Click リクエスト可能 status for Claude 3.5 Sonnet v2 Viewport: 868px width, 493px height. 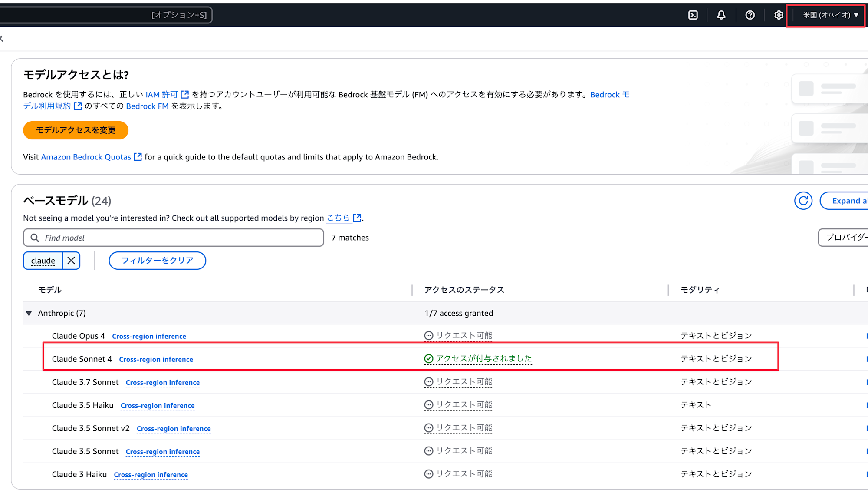click(458, 428)
